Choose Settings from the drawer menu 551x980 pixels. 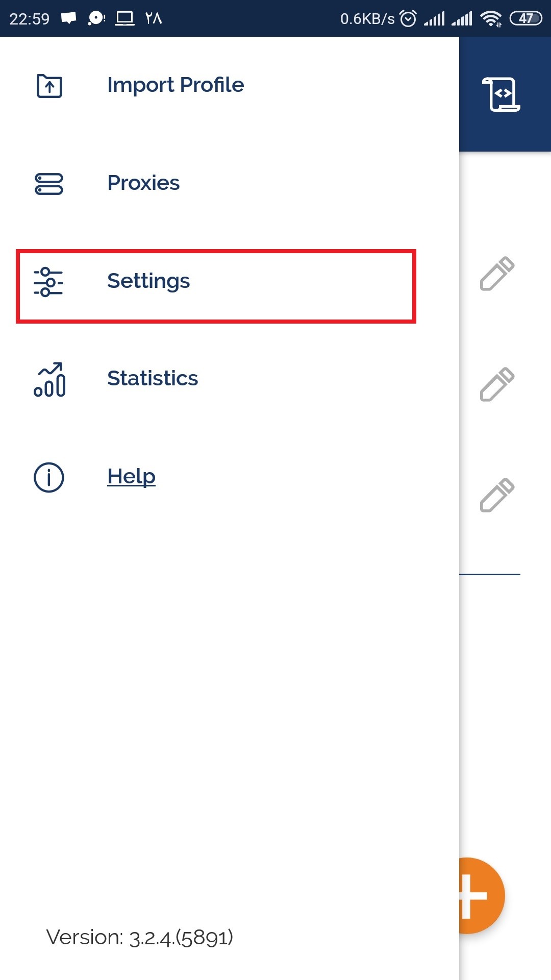tap(148, 281)
